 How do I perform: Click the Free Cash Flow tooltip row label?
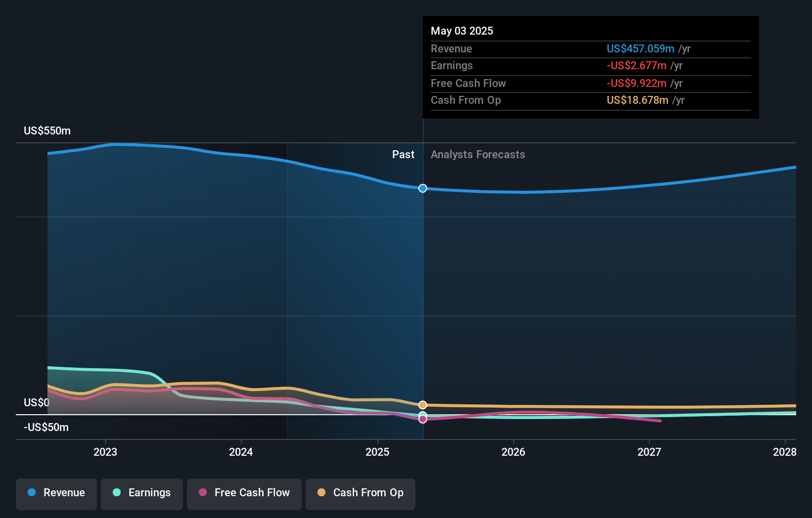click(468, 83)
